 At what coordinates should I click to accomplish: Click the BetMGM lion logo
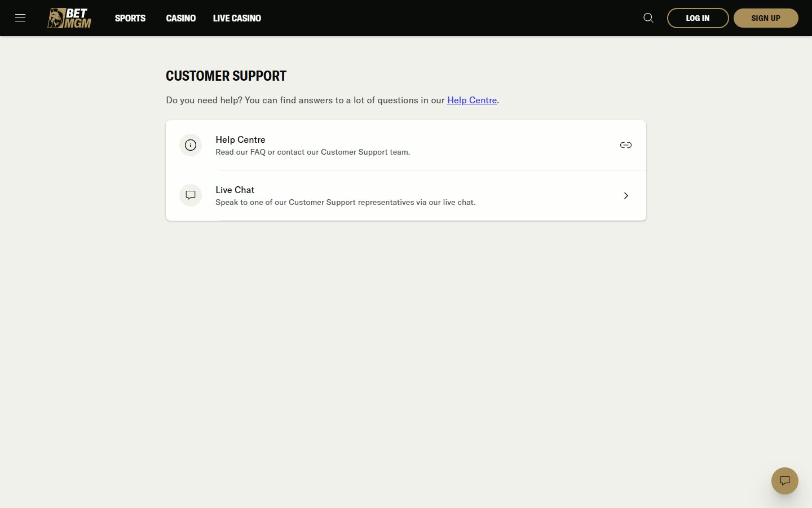69,18
